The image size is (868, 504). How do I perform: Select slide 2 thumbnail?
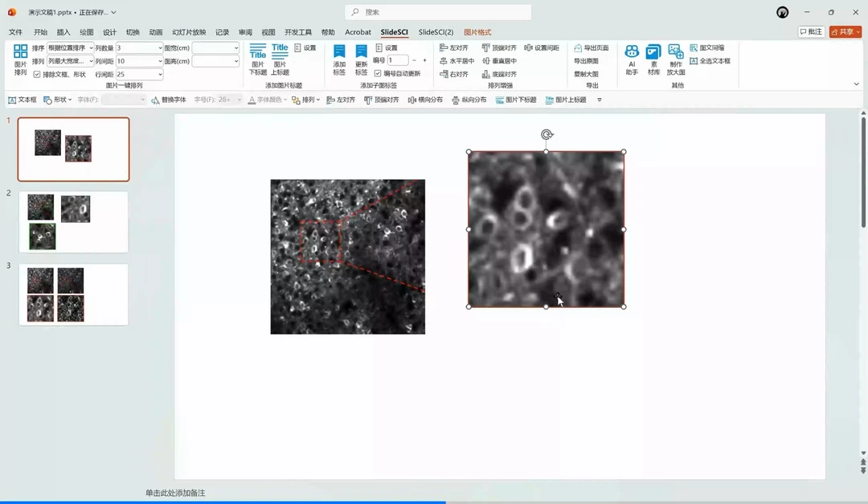[74, 222]
